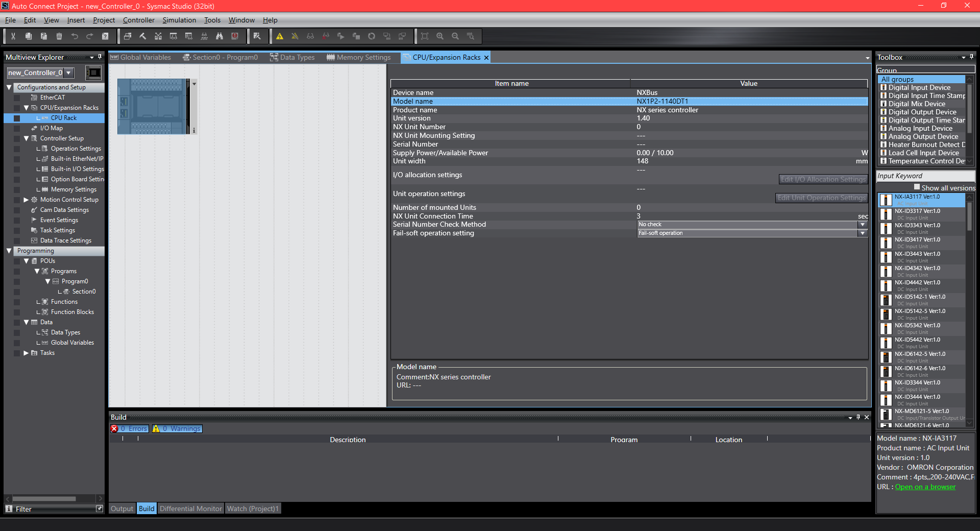Viewport: 980px width, 531px height.
Task: Switch to Global Variables tab
Action: (x=141, y=57)
